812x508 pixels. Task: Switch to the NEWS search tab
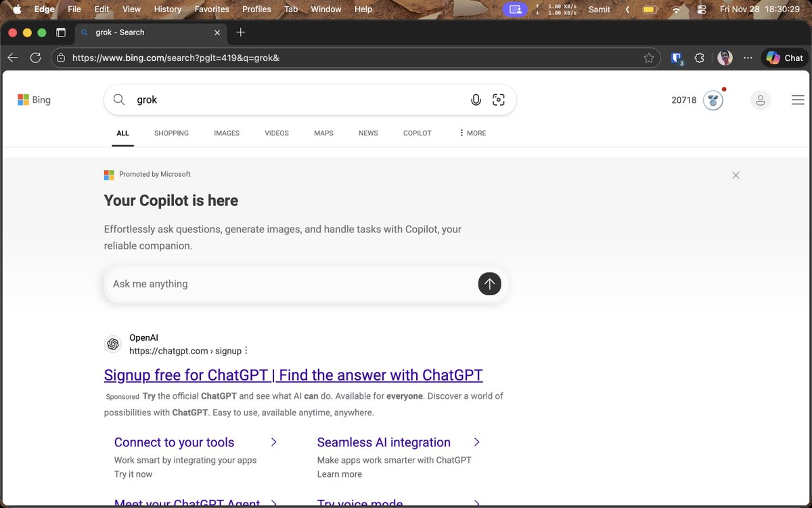click(368, 133)
